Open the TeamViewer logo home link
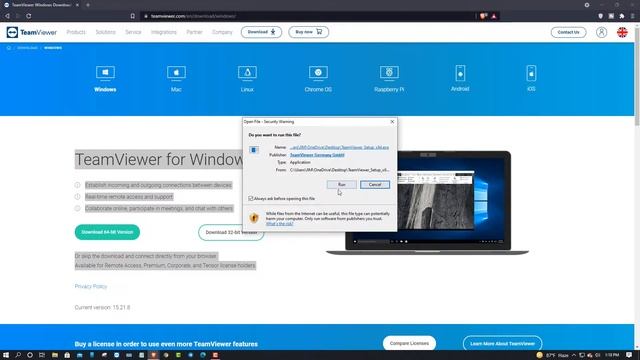Image resolution: width=640 pixels, height=360 pixels. (31, 32)
